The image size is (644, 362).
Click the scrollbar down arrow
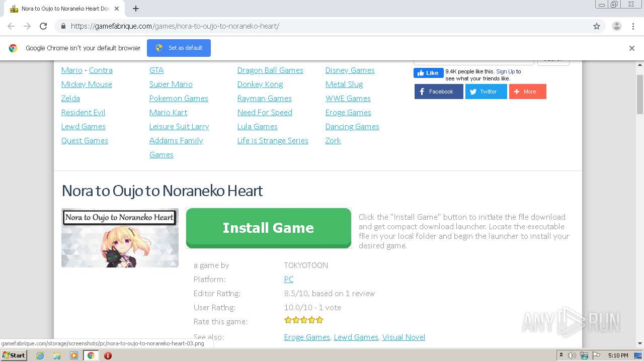[x=640, y=344]
